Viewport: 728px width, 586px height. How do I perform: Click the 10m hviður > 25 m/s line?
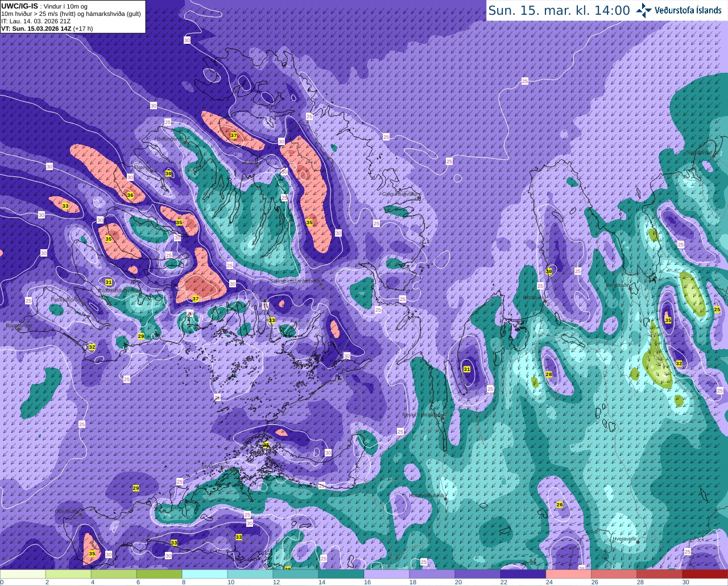pos(71,14)
